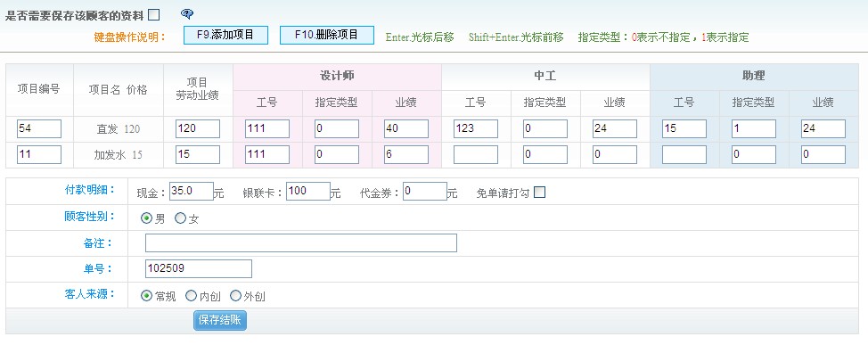This screenshot has width=868, height=345.
Task: Click 助理 指定类型 field in 加发水 row
Action: pyautogui.click(x=753, y=154)
